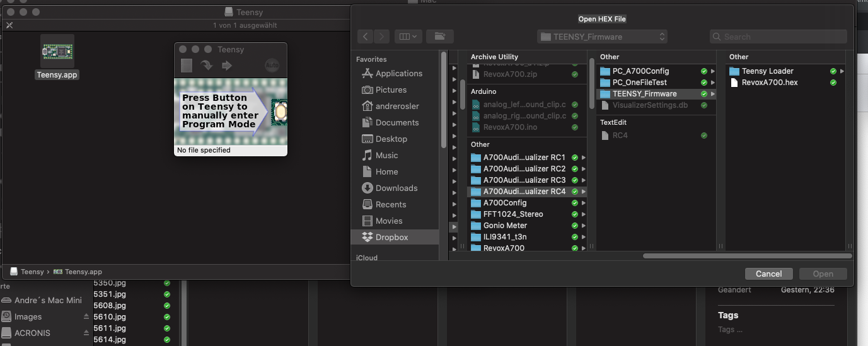Select the Teensy Loader folder
The width and height of the screenshot is (868, 346).
[x=785, y=71]
